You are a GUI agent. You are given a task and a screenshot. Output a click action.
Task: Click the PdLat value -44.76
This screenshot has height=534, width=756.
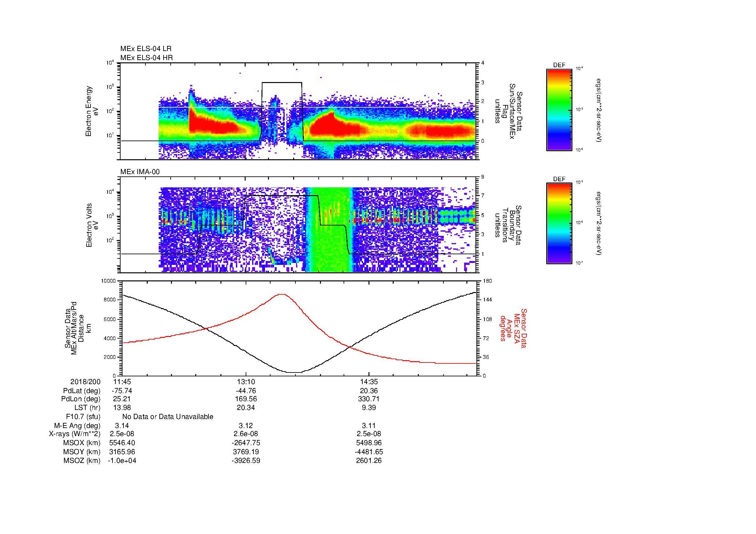click(246, 391)
